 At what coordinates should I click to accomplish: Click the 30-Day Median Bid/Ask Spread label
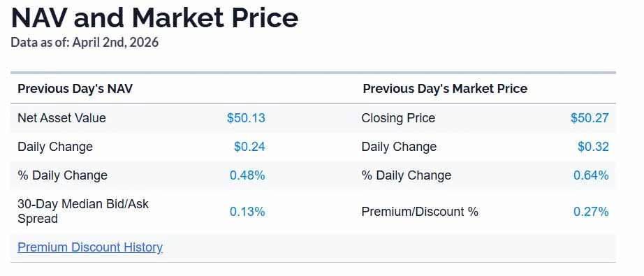tap(83, 211)
